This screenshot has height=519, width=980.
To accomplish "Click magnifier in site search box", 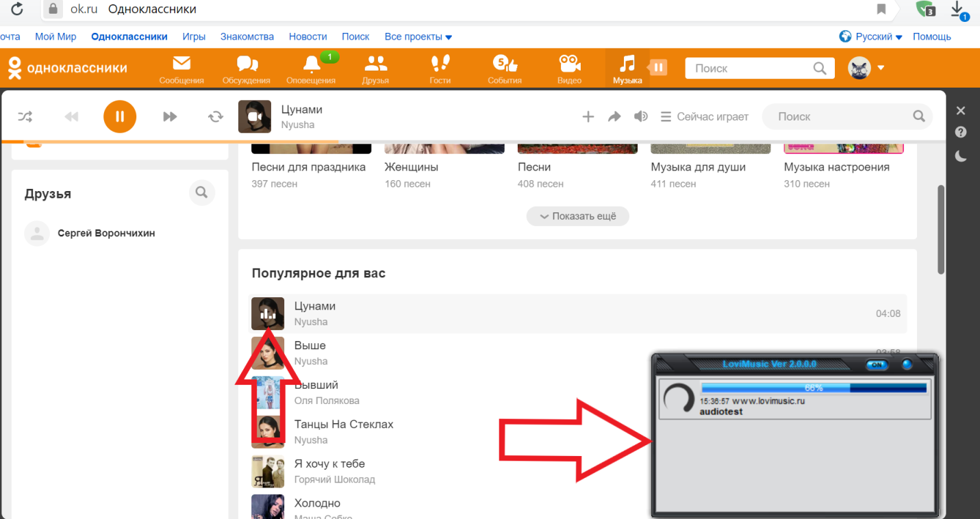I will tap(820, 68).
